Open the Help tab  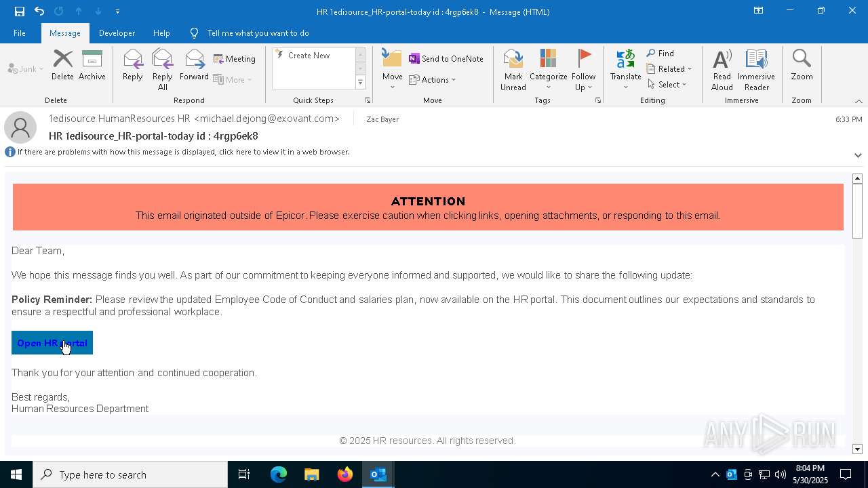click(161, 33)
